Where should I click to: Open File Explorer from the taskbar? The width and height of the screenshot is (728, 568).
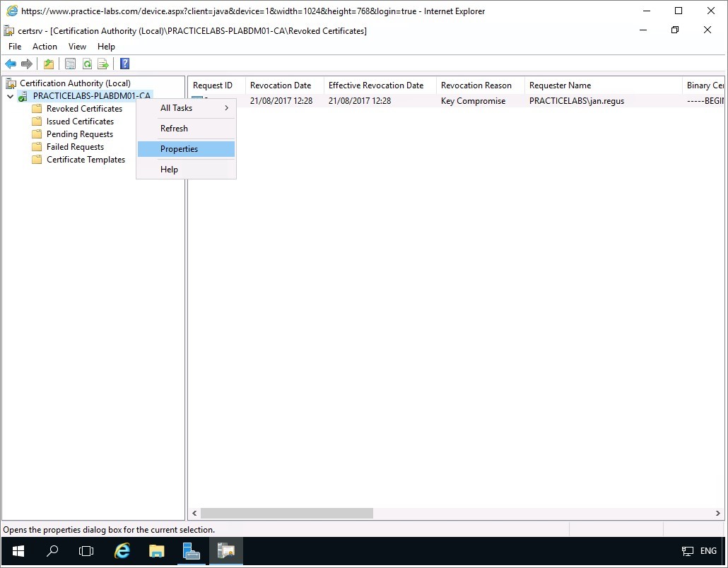tap(156, 551)
